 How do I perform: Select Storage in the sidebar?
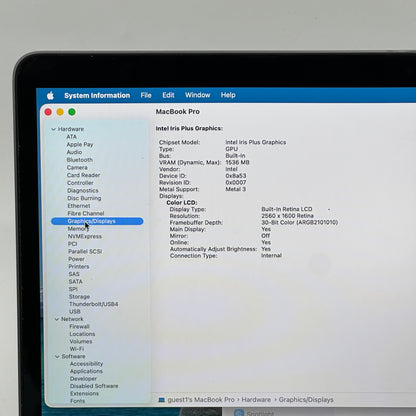pos(79,296)
